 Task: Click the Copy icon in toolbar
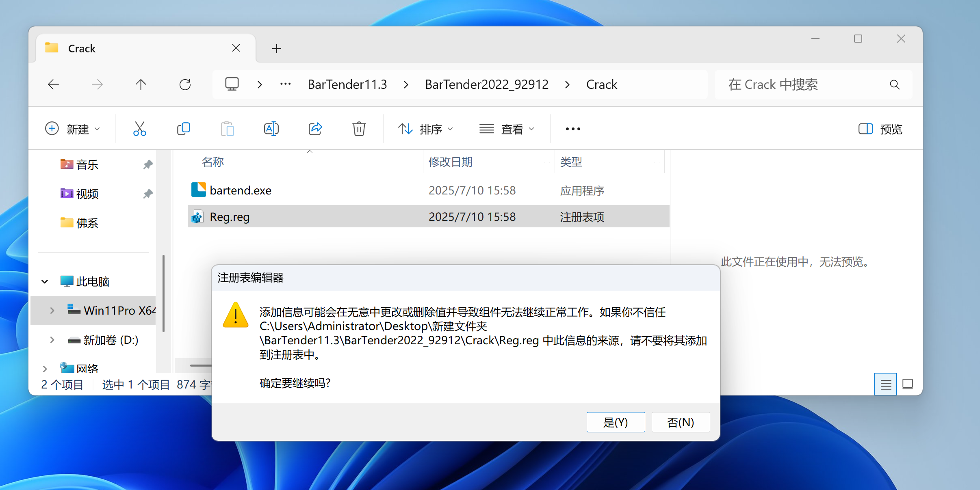pyautogui.click(x=184, y=129)
